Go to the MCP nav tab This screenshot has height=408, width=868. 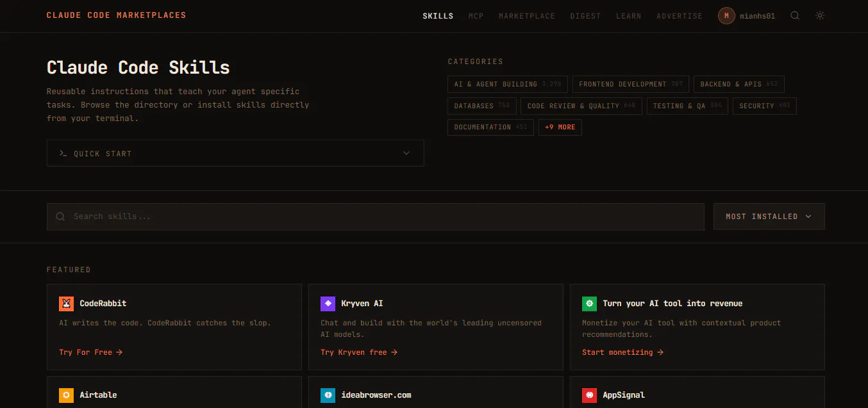click(476, 16)
